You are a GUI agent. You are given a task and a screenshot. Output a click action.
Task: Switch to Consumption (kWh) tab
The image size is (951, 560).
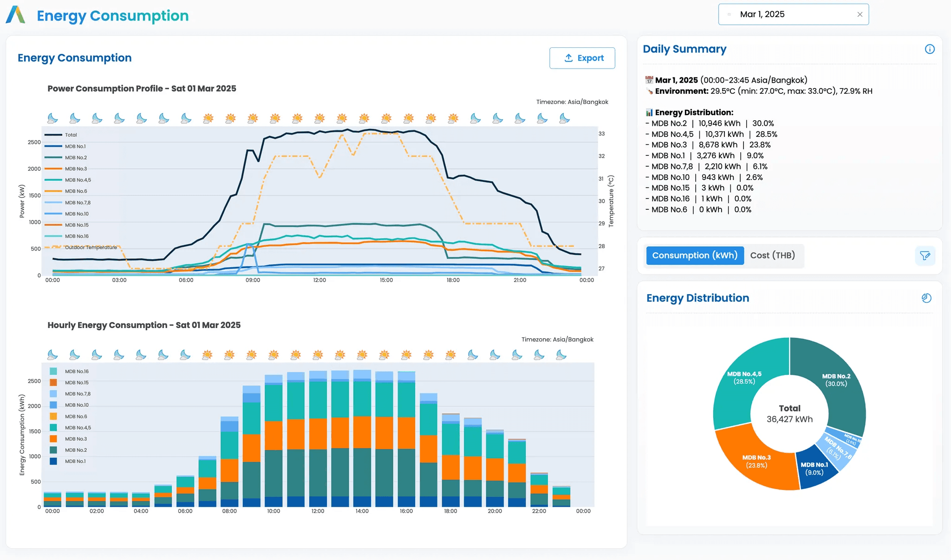pyautogui.click(x=695, y=256)
